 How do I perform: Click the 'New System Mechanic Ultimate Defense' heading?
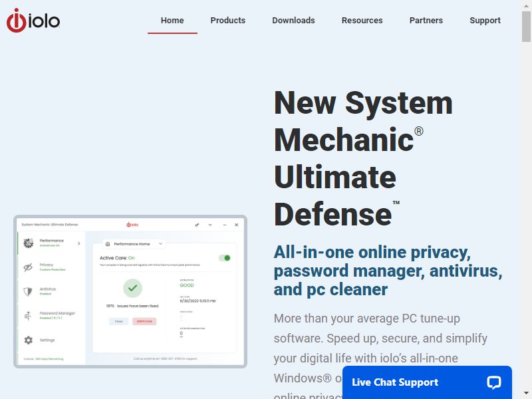(x=363, y=158)
